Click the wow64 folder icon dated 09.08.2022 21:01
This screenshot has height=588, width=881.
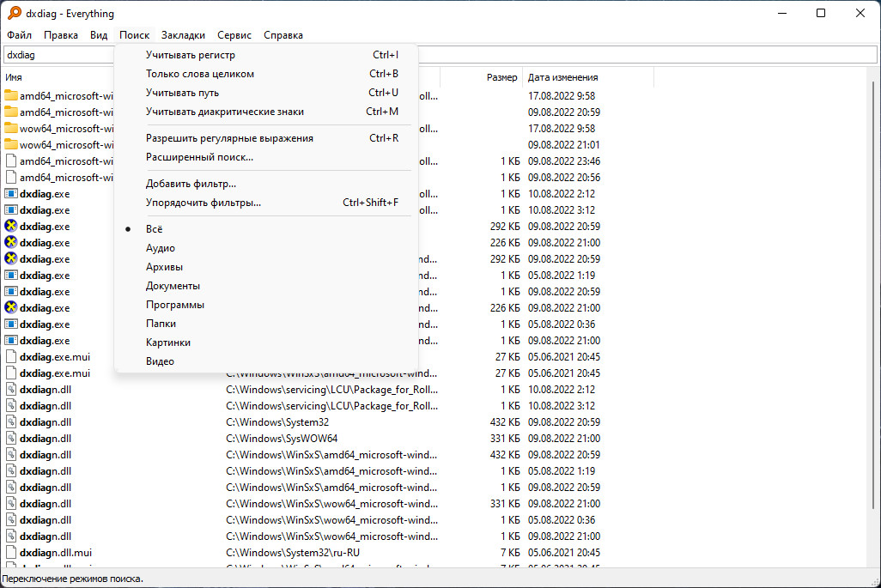click(x=11, y=144)
